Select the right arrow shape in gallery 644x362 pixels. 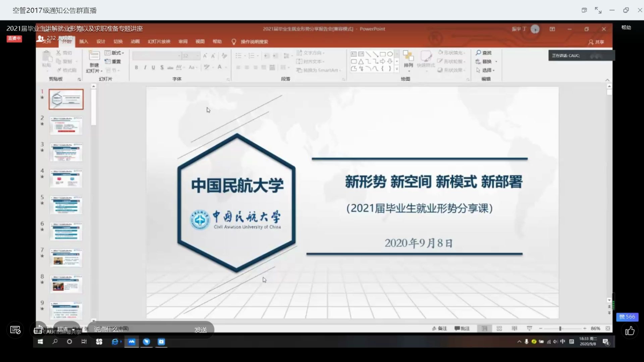[382, 61]
